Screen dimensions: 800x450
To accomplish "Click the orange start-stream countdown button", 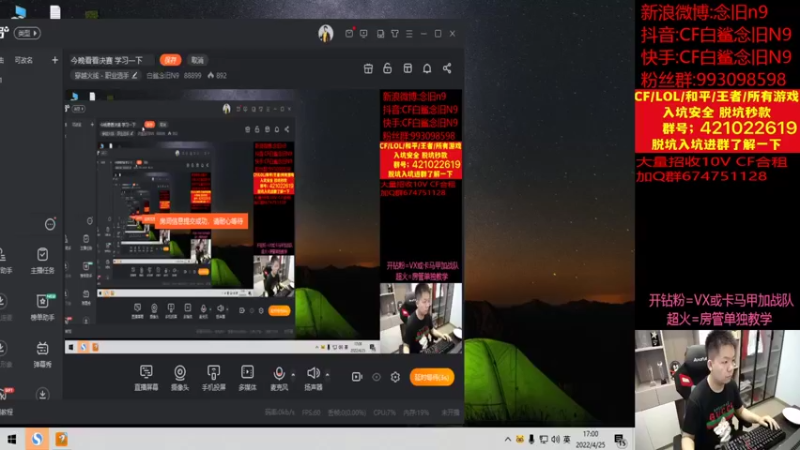I will point(432,377).
